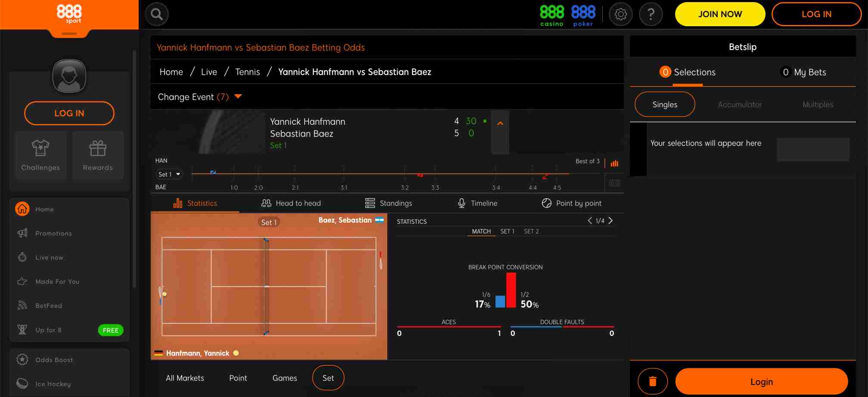Go to next statistics page
This screenshot has height=397, width=868.
point(610,220)
